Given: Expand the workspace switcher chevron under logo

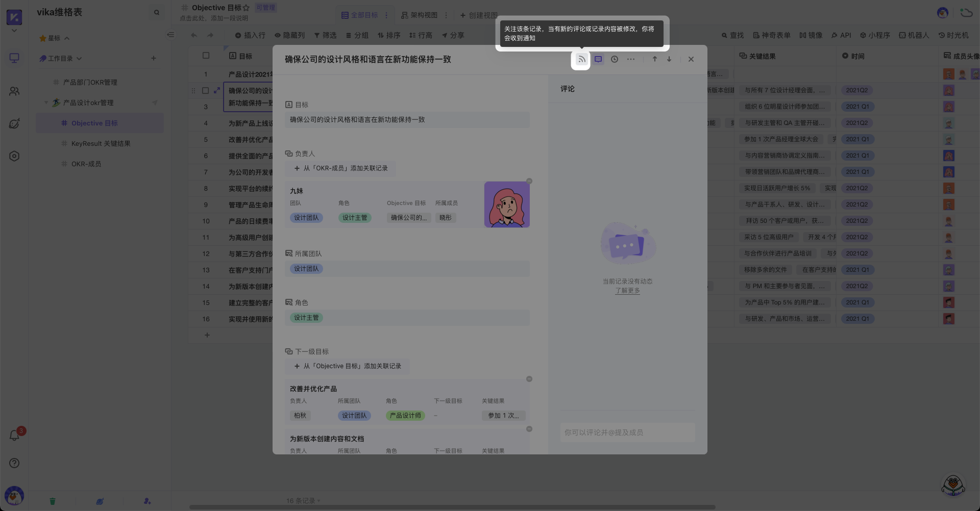Looking at the screenshot, I should (x=14, y=31).
